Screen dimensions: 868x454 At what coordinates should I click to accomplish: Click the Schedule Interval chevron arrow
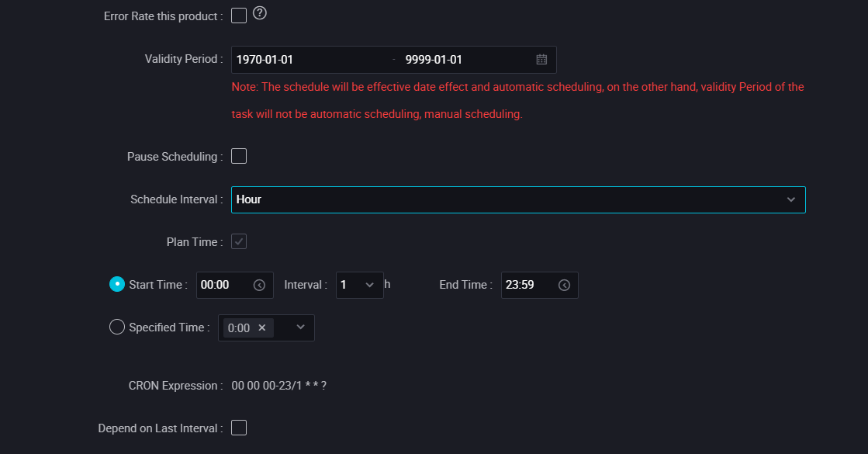tap(791, 200)
